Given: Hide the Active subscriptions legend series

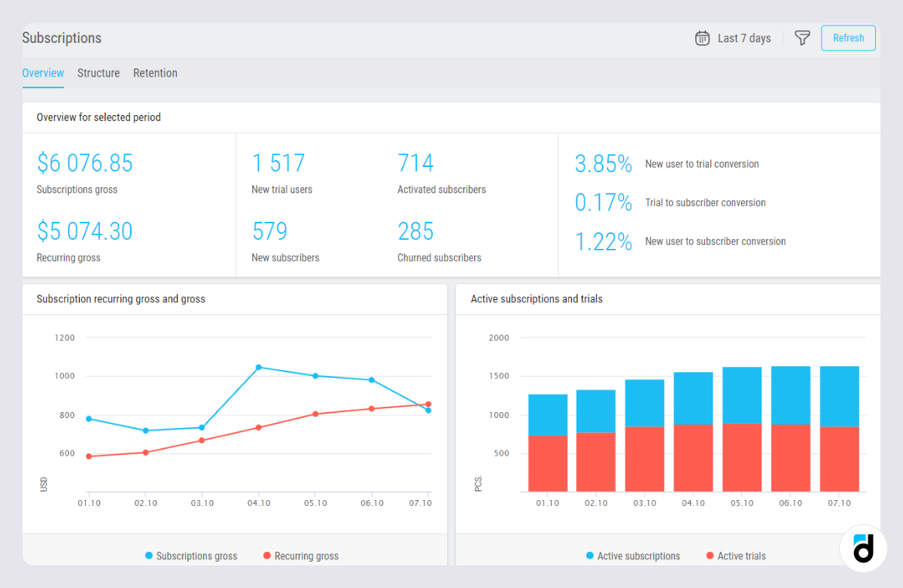Looking at the screenshot, I should point(633,556).
